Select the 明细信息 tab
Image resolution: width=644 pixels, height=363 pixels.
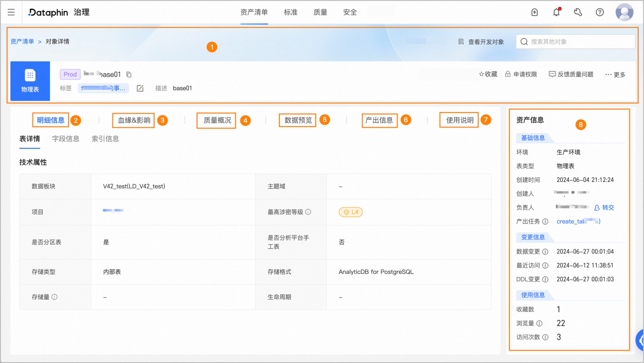point(51,120)
